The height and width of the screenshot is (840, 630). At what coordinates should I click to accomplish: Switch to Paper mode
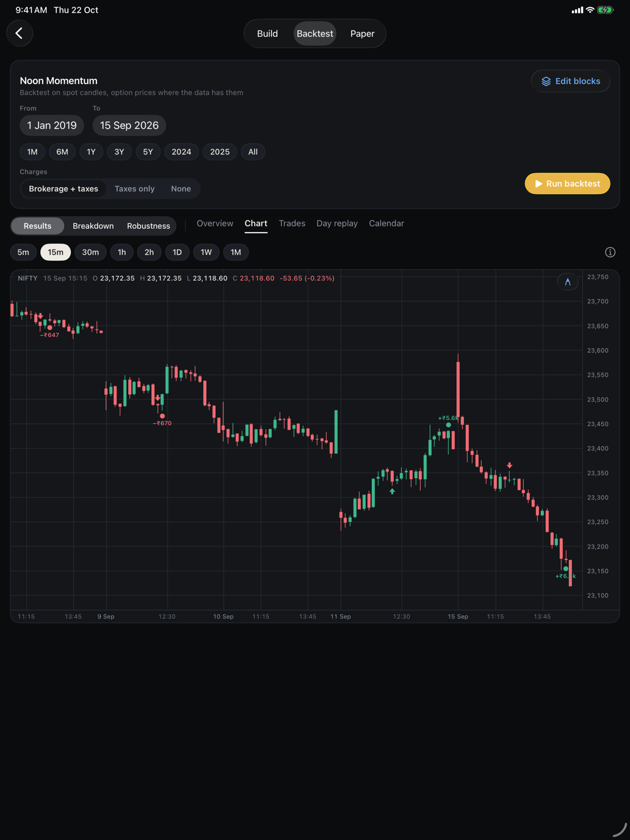click(362, 34)
